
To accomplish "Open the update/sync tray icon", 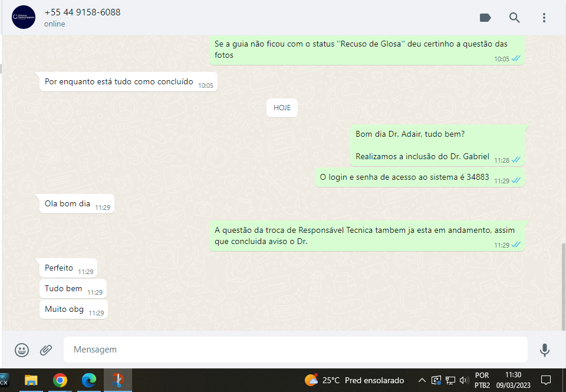I will pyautogui.click(x=436, y=380).
